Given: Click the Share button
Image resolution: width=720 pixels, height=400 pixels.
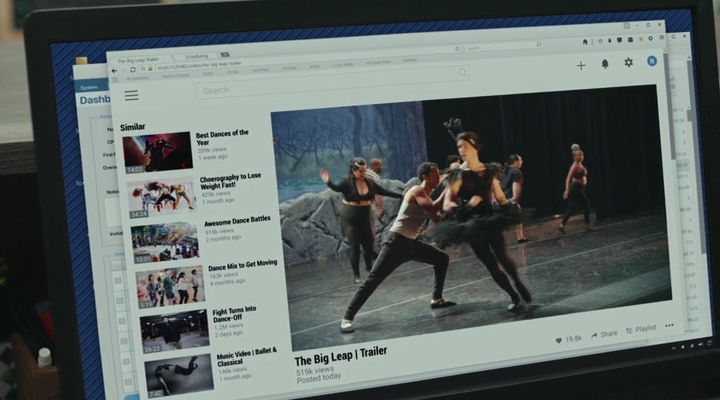Looking at the screenshot, I should point(604,334).
